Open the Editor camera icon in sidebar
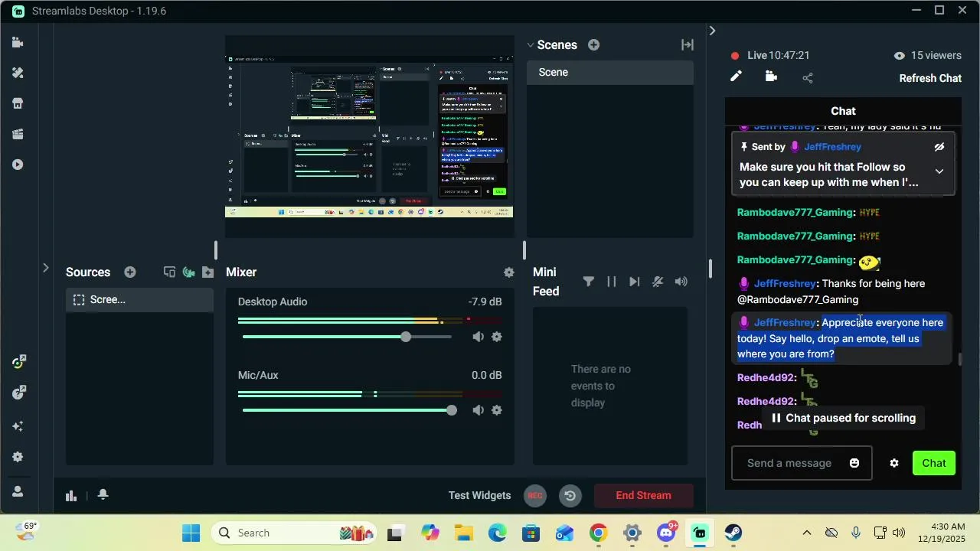 [x=18, y=43]
